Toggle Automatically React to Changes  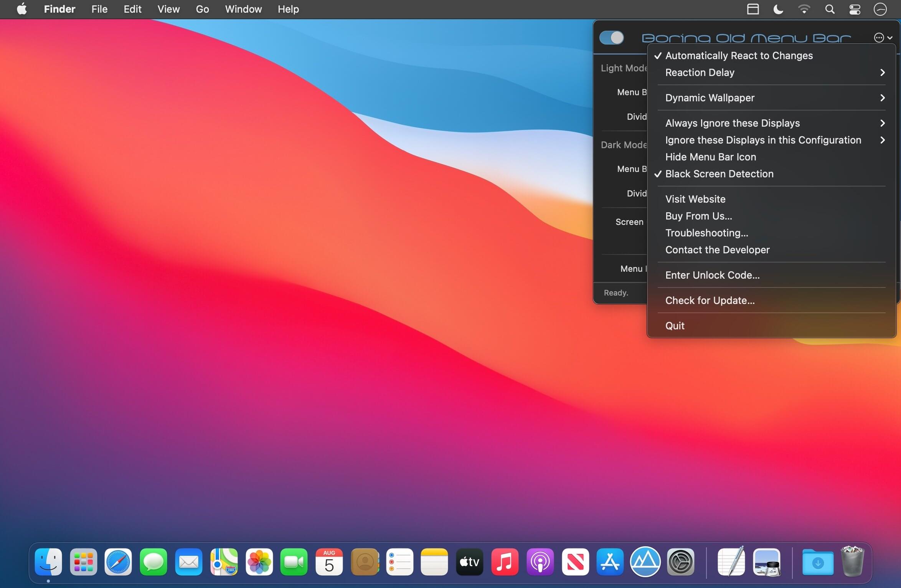[x=772, y=56]
